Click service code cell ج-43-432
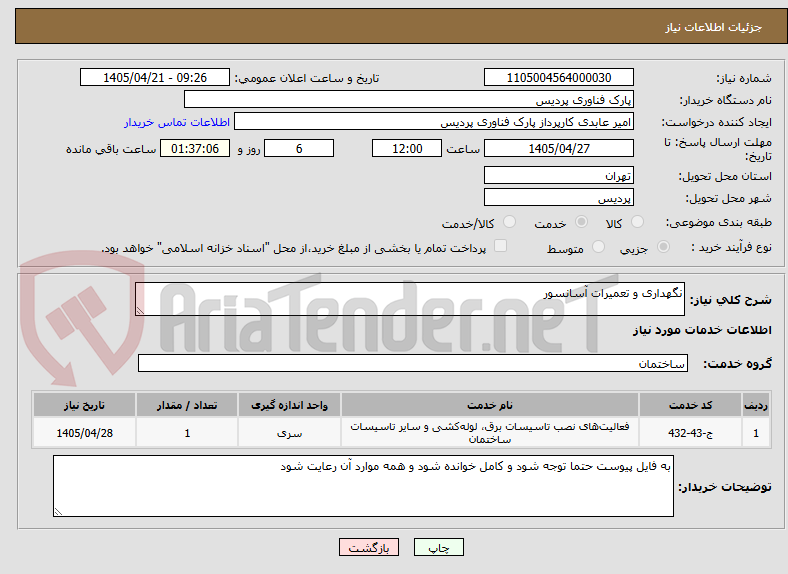Image resolution: width=788 pixels, height=574 pixels. coord(691,432)
